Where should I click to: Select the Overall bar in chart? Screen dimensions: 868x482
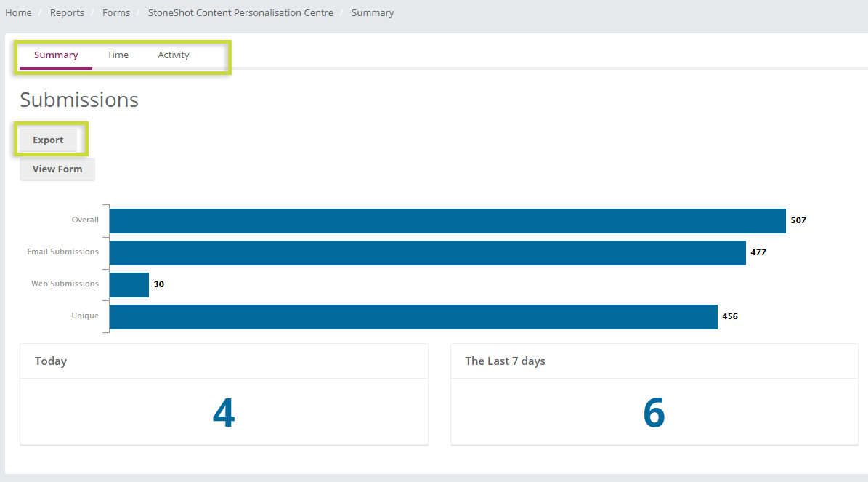(447, 221)
